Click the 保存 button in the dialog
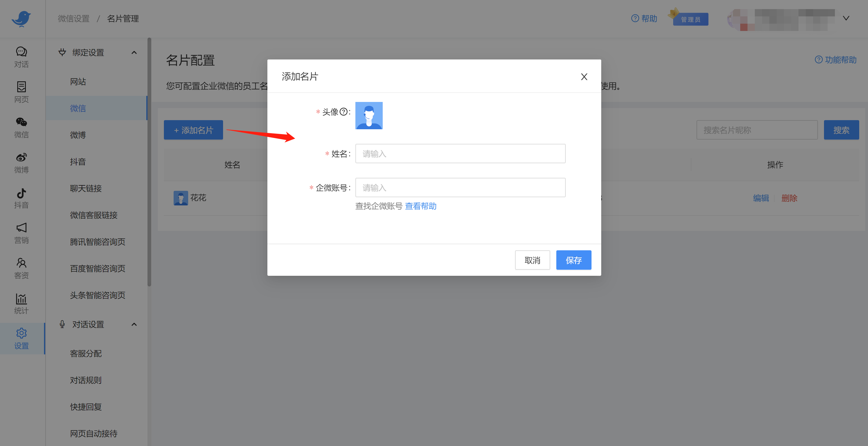Viewport: 868px width, 446px height. coord(574,260)
